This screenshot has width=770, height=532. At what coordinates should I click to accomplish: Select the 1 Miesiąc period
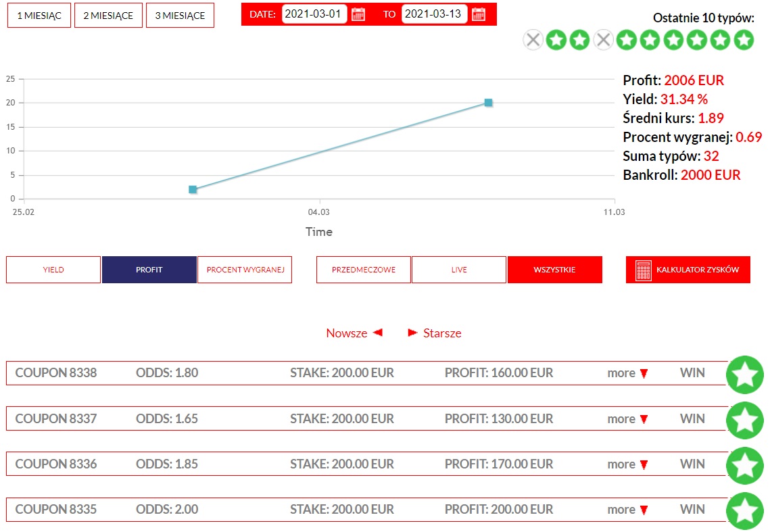tap(39, 16)
